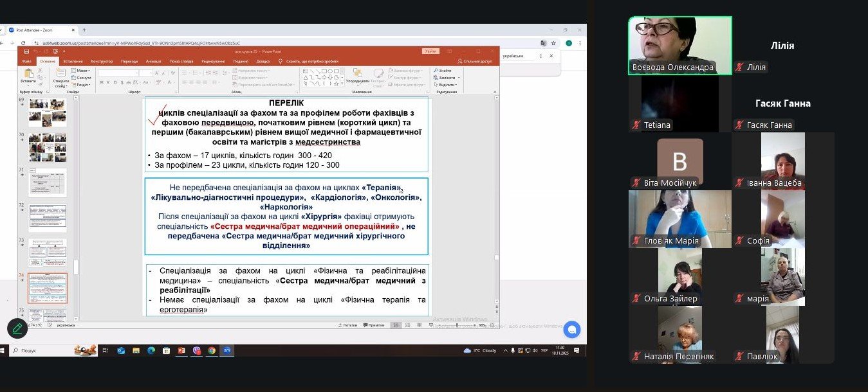Open the Вставлення ribbon tab
The height and width of the screenshot is (392, 868).
pos(73,61)
